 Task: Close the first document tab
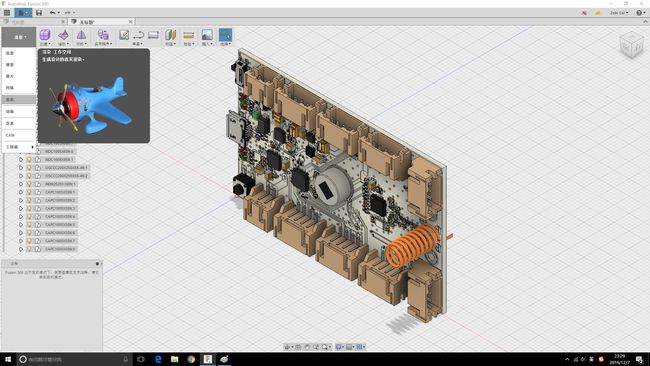(x=63, y=22)
